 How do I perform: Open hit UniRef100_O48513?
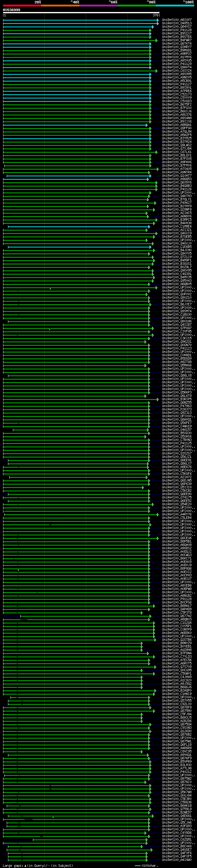[x=177, y=23]
